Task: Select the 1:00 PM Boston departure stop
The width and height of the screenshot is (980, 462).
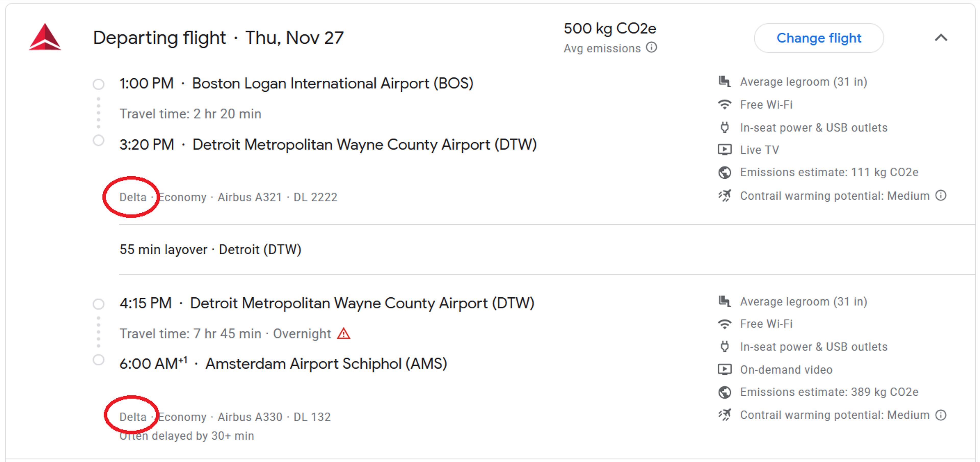Action: click(x=99, y=83)
